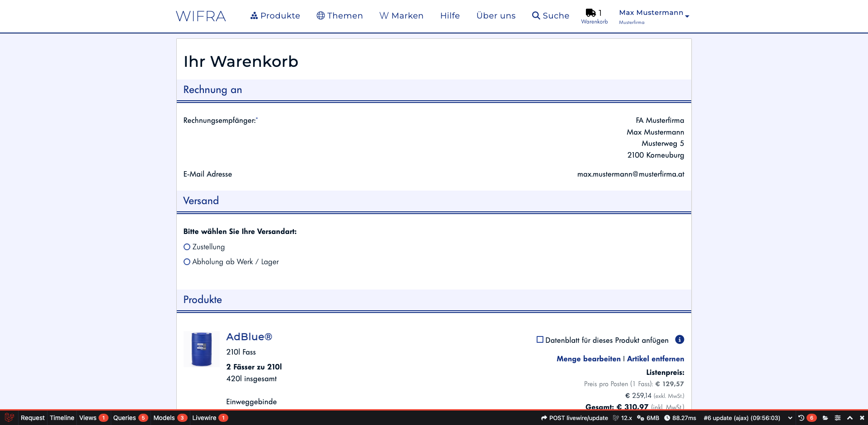Open debugbar settings sliders icon
The image size is (868, 425).
pyautogui.click(x=837, y=418)
